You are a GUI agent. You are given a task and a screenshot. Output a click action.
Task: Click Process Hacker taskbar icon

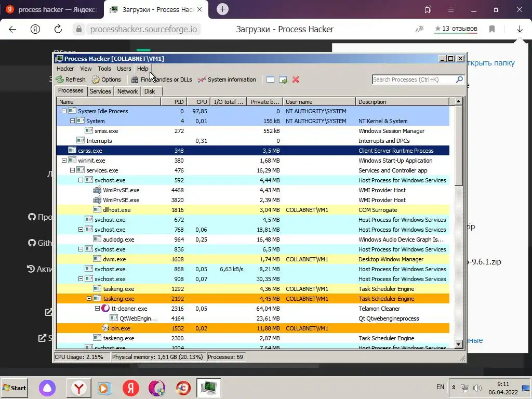pyautogui.click(x=208, y=388)
